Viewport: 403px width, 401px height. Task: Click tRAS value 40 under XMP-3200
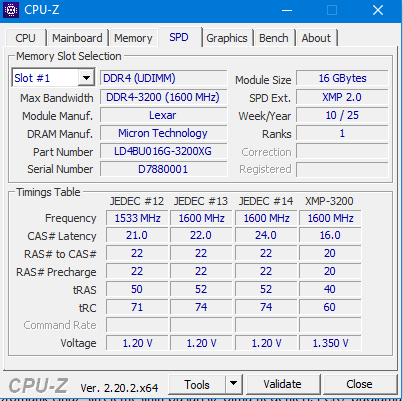[330, 289]
